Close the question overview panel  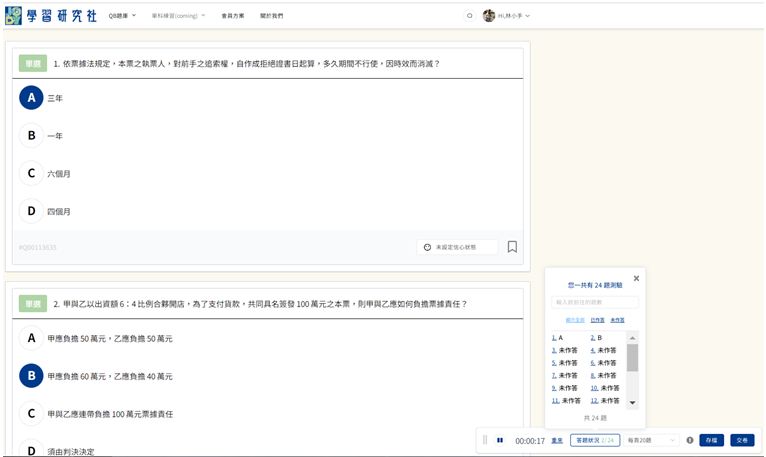(x=636, y=278)
